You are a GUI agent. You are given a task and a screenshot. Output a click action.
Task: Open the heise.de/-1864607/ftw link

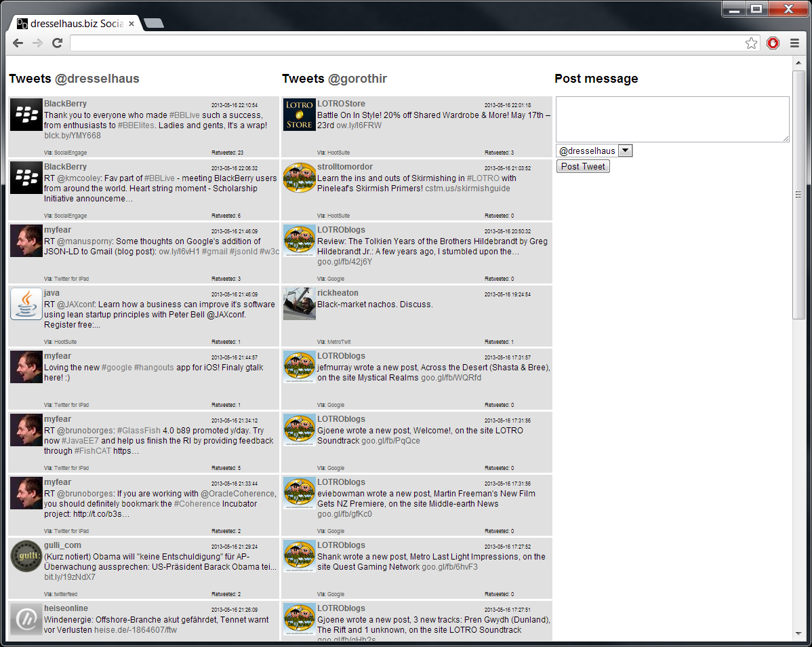136,630
